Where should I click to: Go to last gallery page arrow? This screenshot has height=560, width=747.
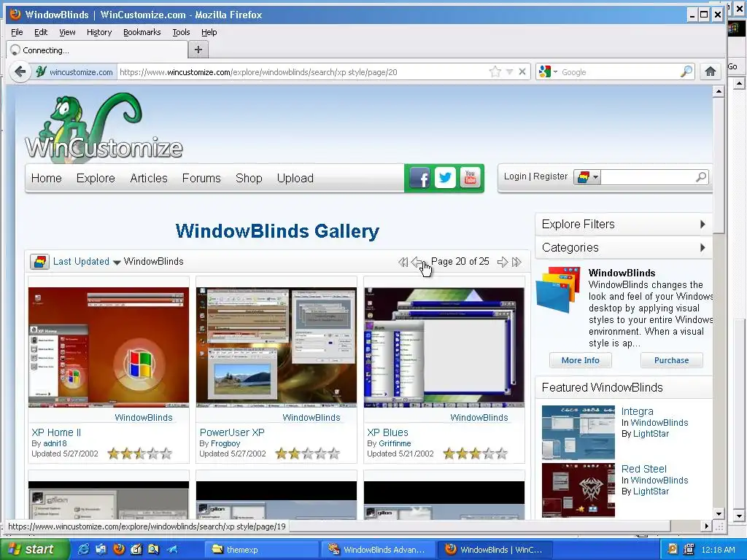(516, 262)
